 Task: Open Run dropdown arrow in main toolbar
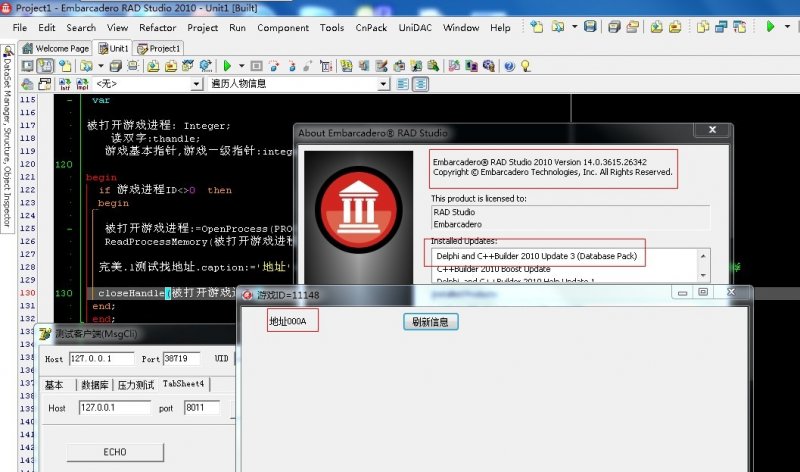pyautogui.click(x=787, y=27)
